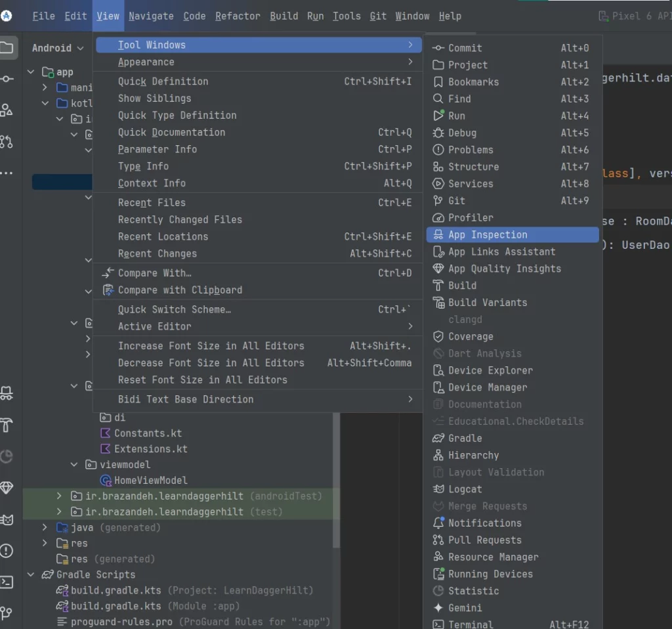Open the Android project view dropdown
The height and width of the screenshot is (629, 672).
58,48
